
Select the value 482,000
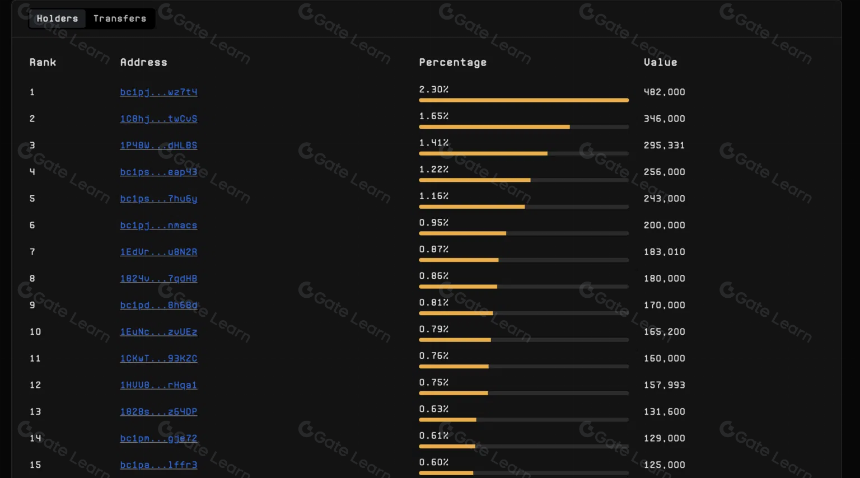point(664,92)
